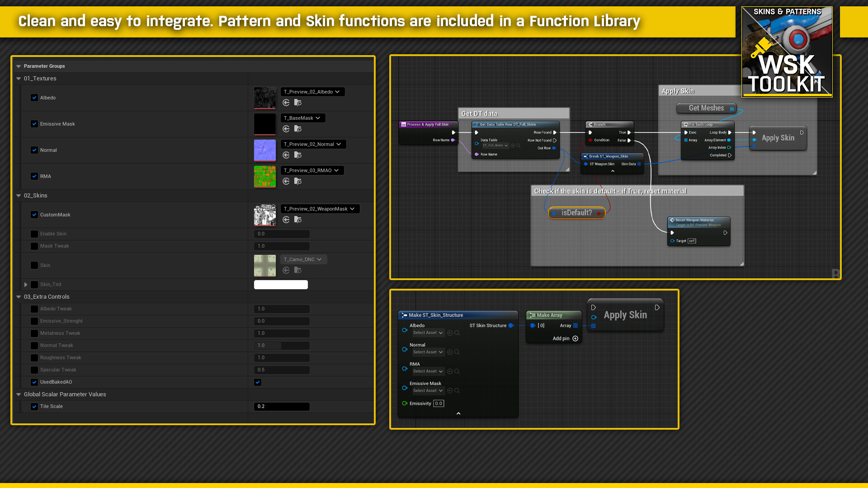The width and height of the screenshot is (868, 488).
Task: Click the use-selected-asset arrow icon for Normal texture
Action: tap(286, 155)
